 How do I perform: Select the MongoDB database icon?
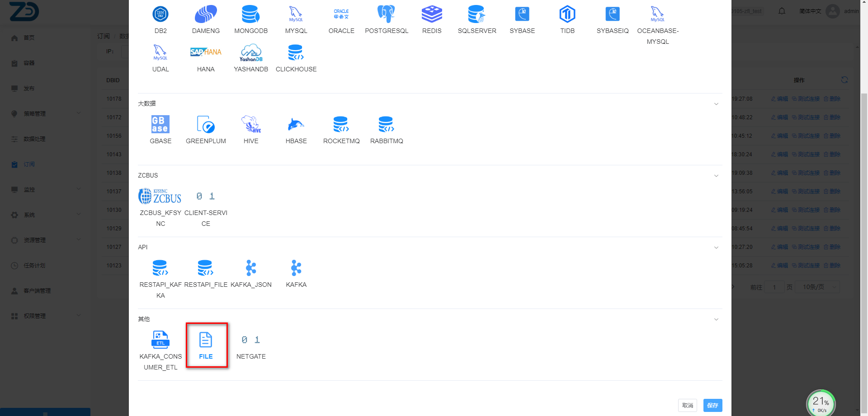point(251,14)
